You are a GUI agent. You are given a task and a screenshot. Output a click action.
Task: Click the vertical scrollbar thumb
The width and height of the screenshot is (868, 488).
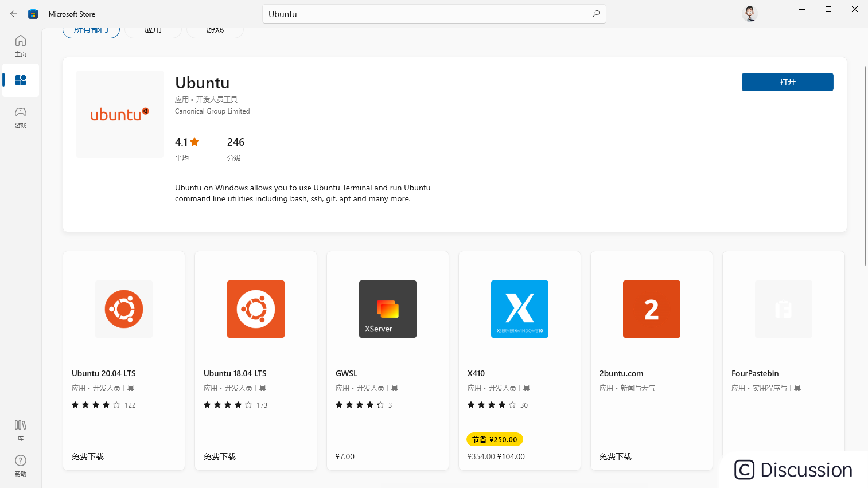click(865, 166)
